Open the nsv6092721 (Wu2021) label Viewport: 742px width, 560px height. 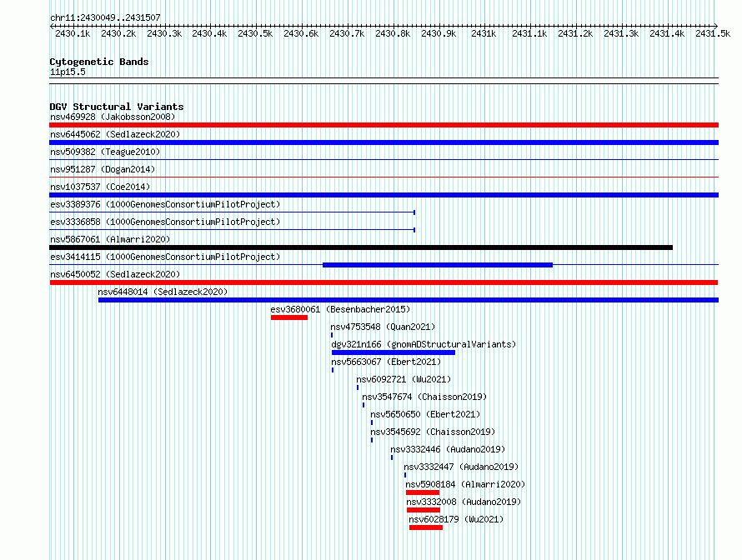coord(404,379)
